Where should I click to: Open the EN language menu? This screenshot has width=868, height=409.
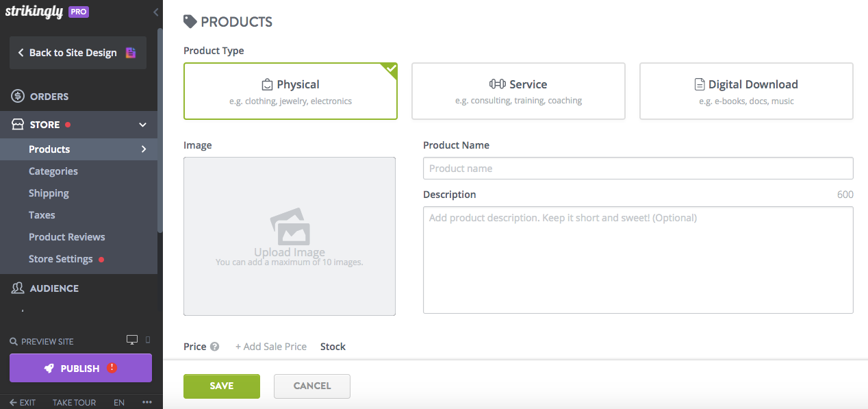pyautogui.click(x=118, y=402)
